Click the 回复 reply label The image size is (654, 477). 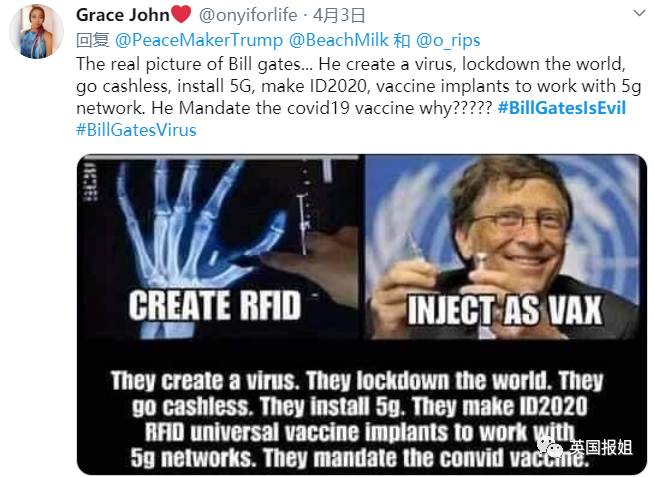(x=93, y=40)
